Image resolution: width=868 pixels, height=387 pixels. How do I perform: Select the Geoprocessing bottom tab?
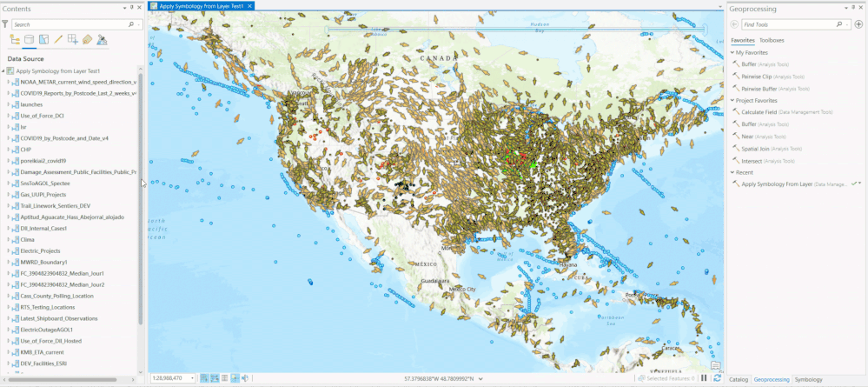coord(772,380)
